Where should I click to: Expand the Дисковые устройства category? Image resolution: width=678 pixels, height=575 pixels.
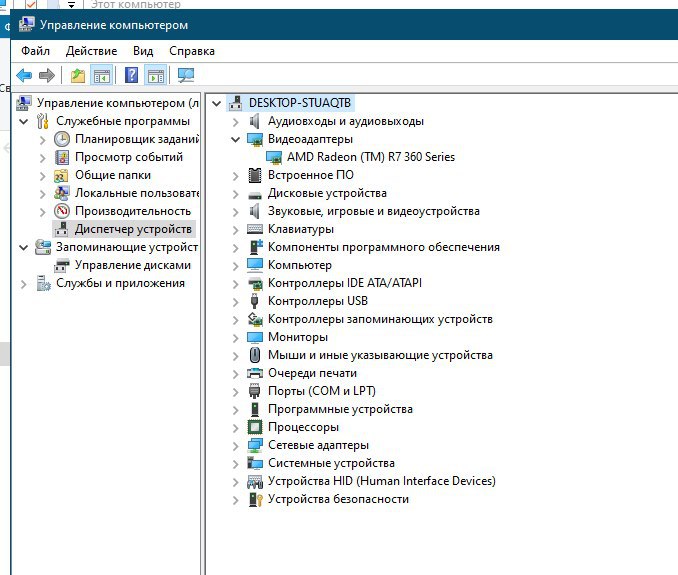pyautogui.click(x=235, y=194)
